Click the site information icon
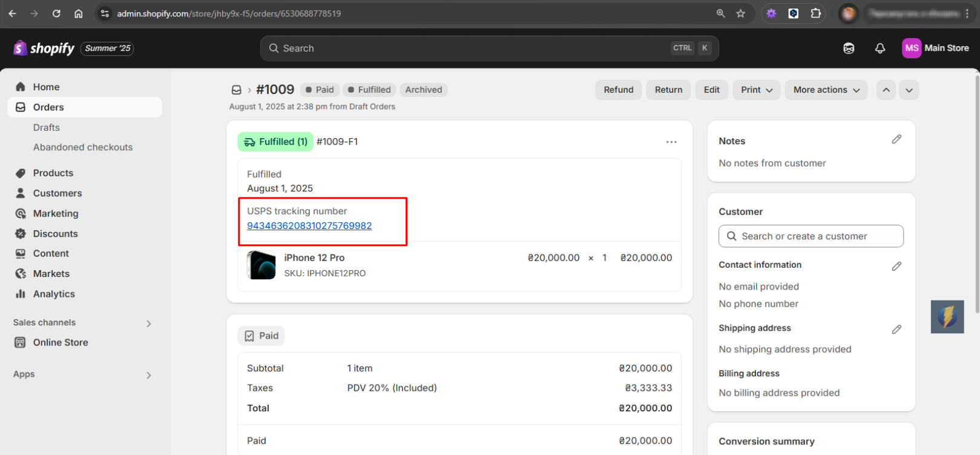980x455 pixels. pos(105,13)
